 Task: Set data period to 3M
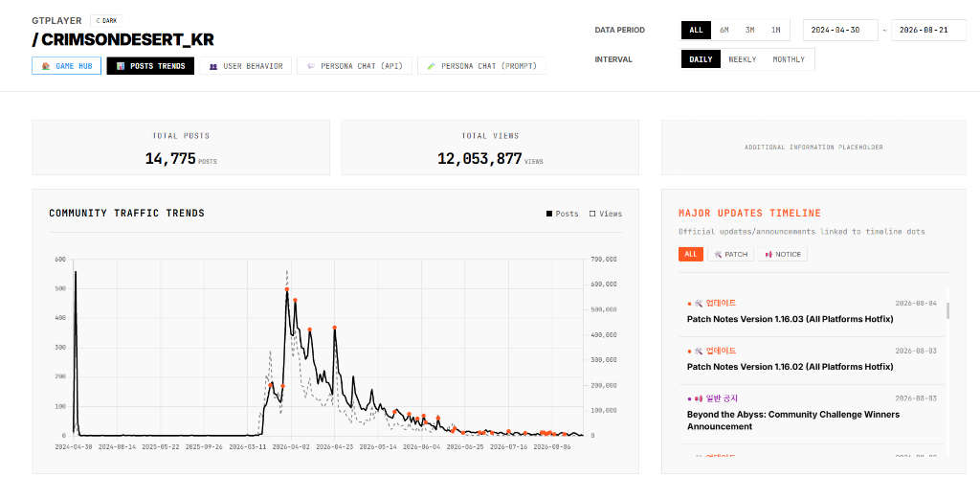coord(750,30)
